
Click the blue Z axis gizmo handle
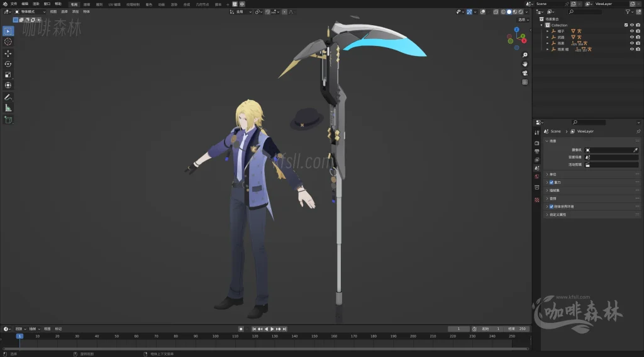coord(517,30)
